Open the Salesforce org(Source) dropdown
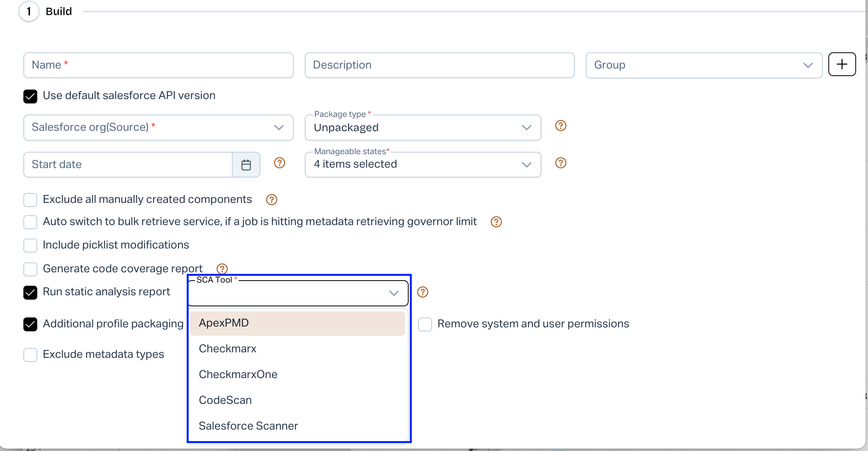 click(x=159, y=128)
